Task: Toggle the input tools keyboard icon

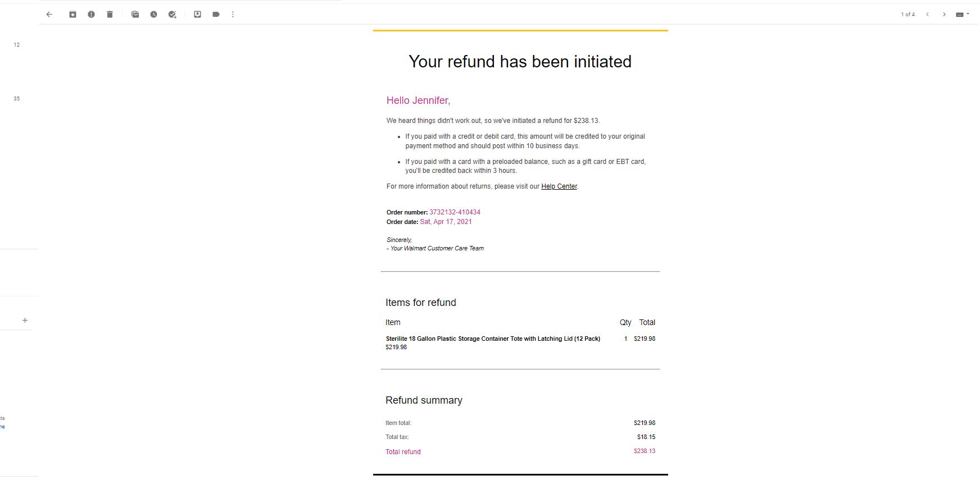Action: point(960,15)
